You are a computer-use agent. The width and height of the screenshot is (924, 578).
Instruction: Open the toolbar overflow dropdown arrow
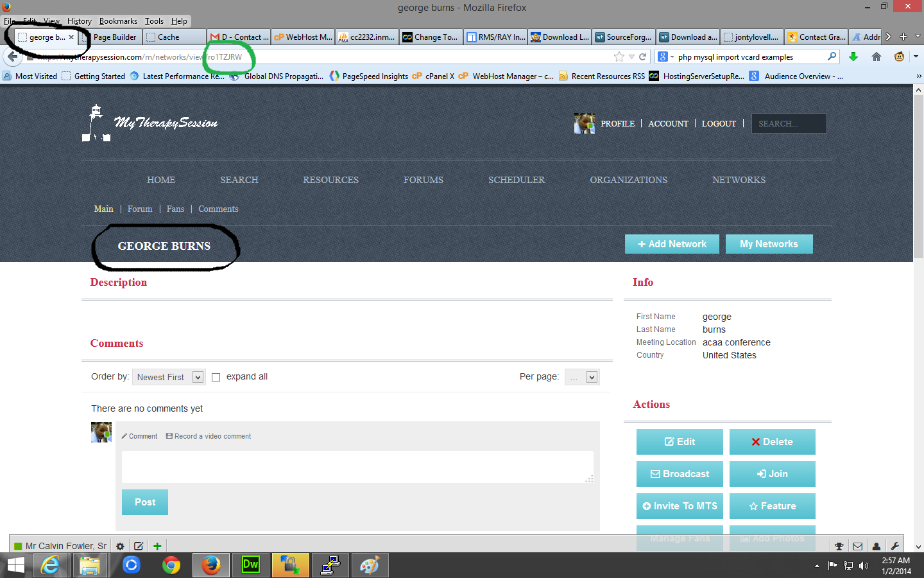pyautogui.click(x=916, y=57)
